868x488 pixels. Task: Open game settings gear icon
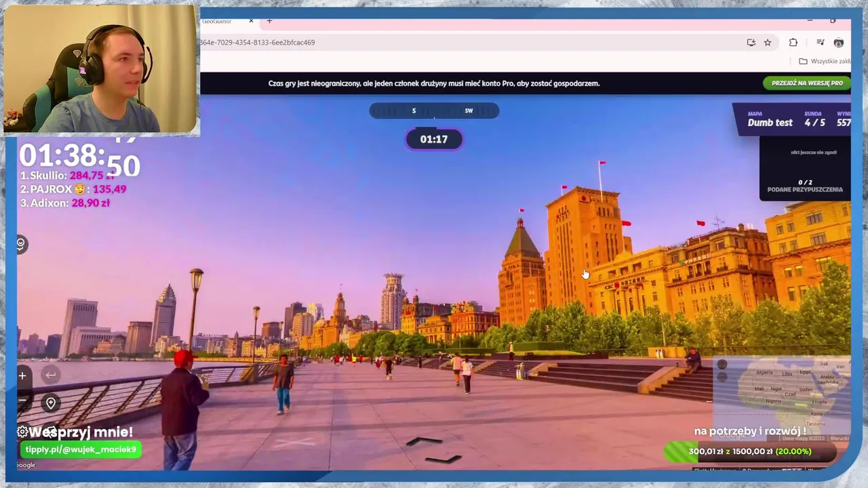click(x=22, y=432)
